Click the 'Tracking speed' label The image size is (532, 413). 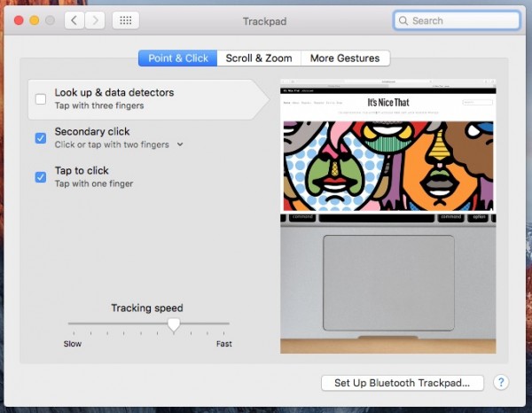147,308
